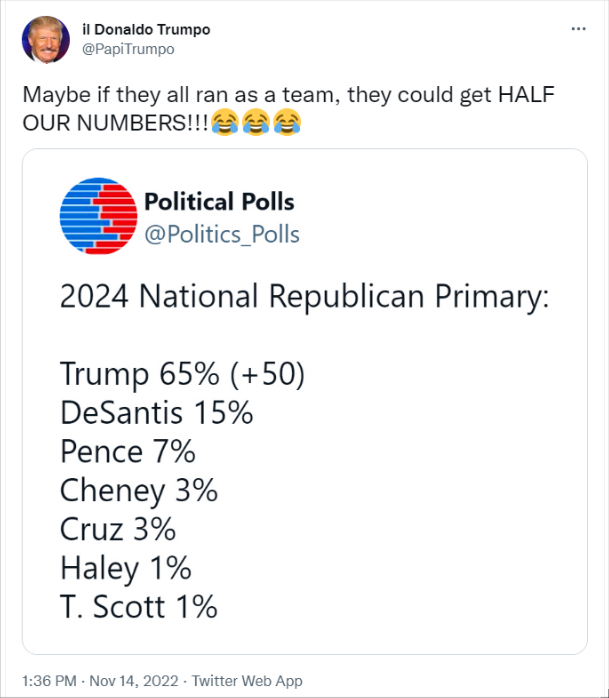The image size is (609, 698).
Task: Click the 'Cruz 3%' poll result
Action: [x=118, y=529]
